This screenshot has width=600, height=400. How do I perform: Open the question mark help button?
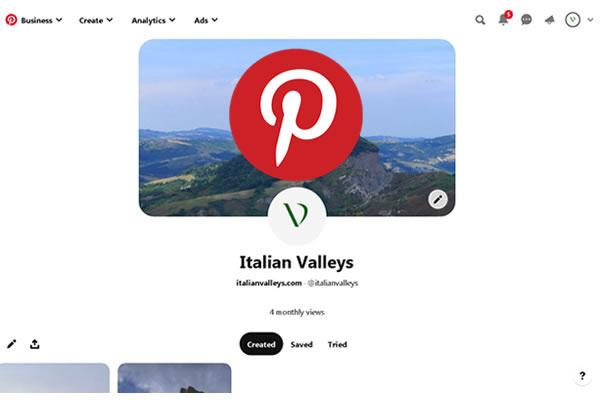pos(582,376)
